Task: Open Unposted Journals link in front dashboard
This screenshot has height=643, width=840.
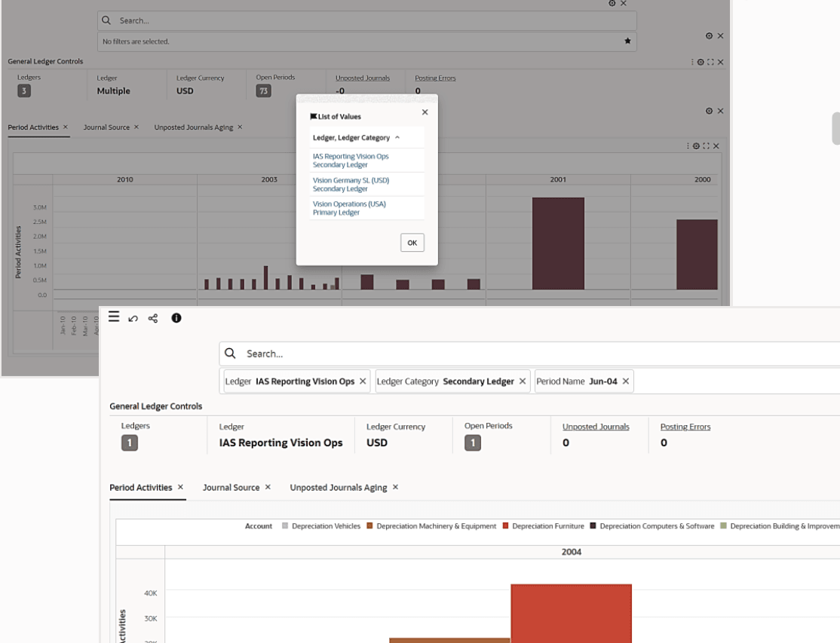Action: [596, 427]
